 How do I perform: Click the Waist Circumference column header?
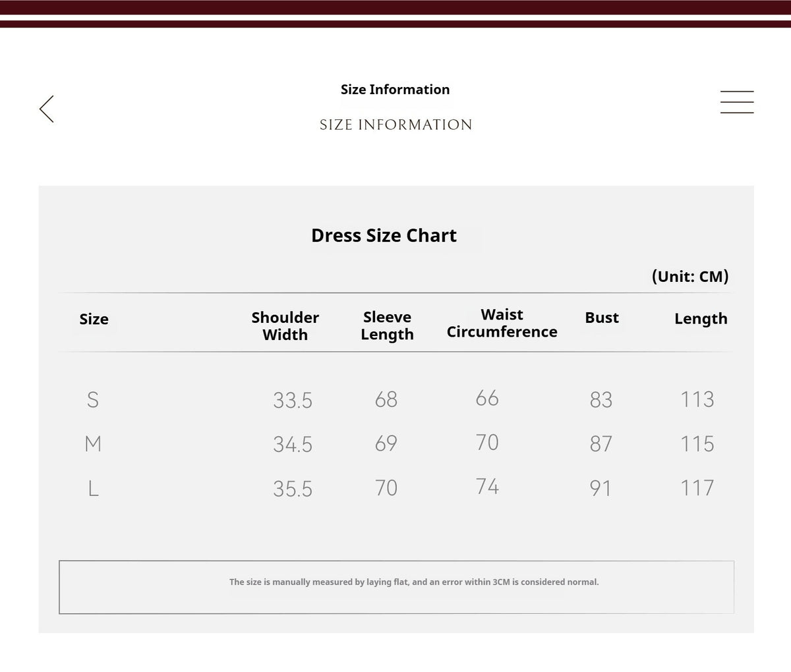(502, 323)
